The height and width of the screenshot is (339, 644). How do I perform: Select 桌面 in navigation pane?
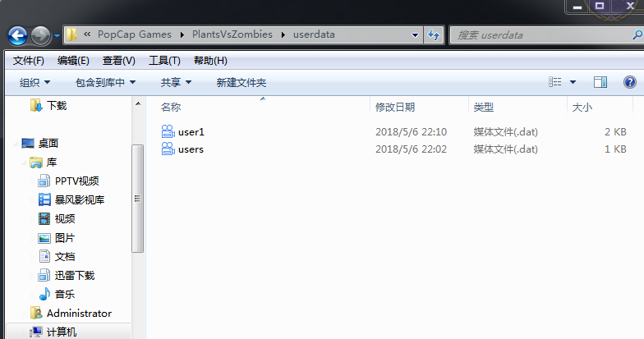tap(48, 143)
